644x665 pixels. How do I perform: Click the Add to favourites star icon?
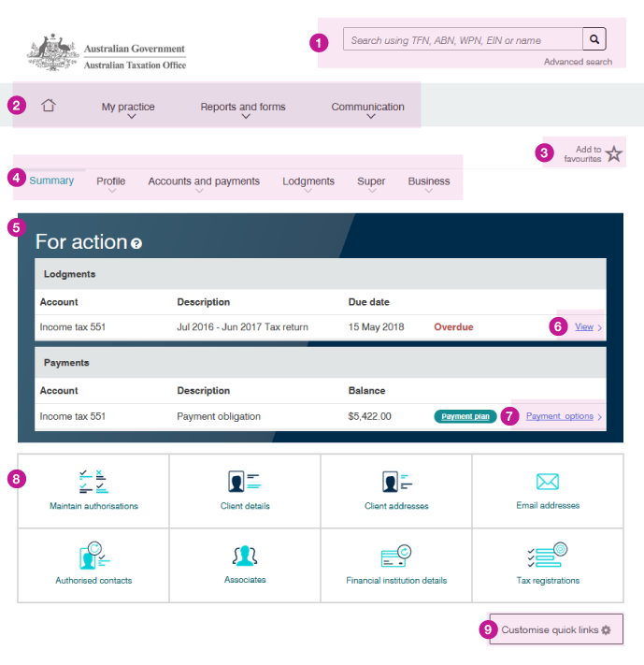click(x=613, y=154)
